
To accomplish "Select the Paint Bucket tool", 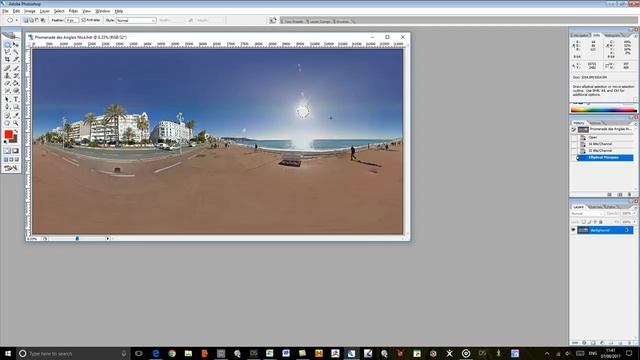I will point(16,83).
